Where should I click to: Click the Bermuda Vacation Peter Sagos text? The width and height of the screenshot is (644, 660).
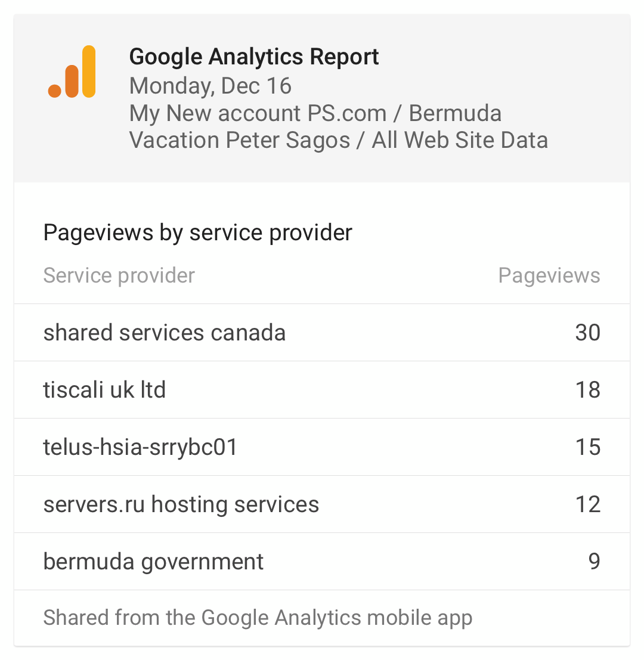pos(315,127)
